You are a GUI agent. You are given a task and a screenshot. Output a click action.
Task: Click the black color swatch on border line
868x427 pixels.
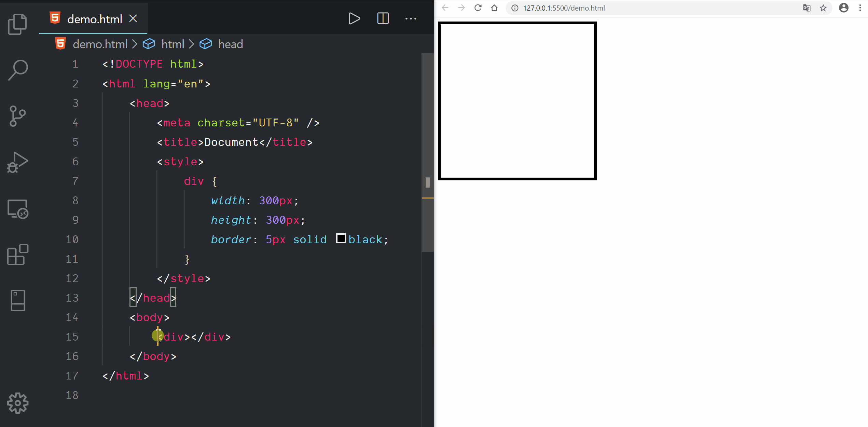[x=341, y=238]
